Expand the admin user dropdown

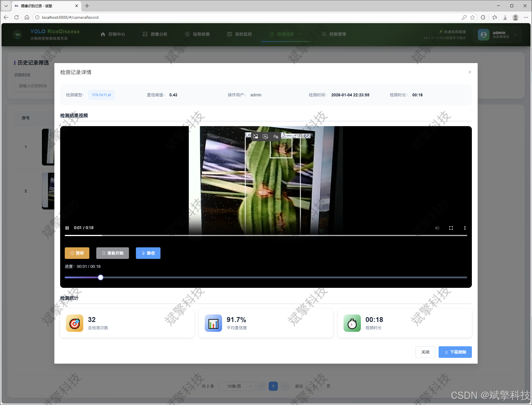point(497,35)
